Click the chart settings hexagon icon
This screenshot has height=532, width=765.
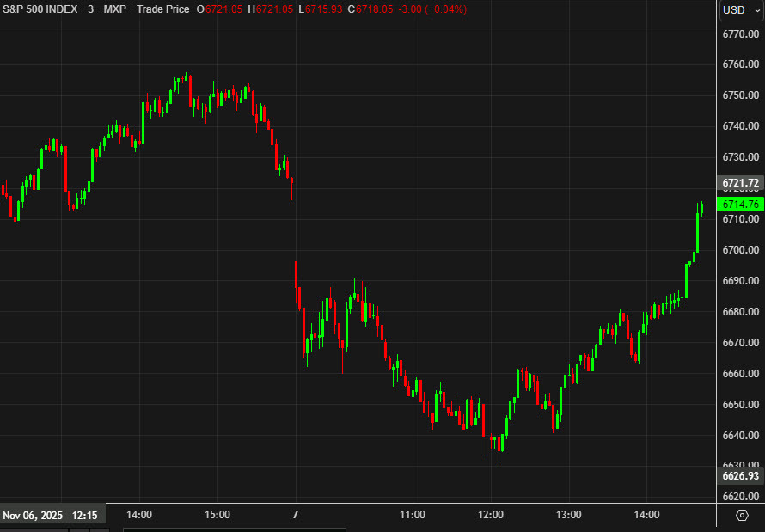click(x=743, y=515)
